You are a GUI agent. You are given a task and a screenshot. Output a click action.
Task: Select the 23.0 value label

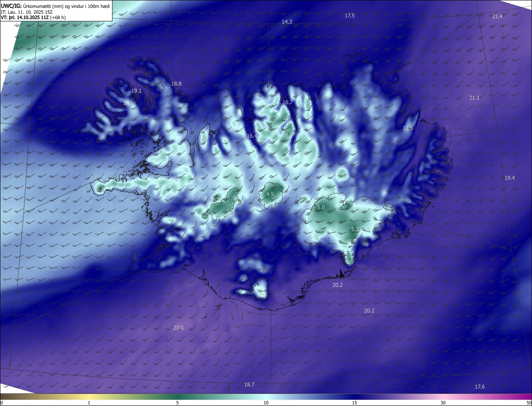(x=178, y=328)
